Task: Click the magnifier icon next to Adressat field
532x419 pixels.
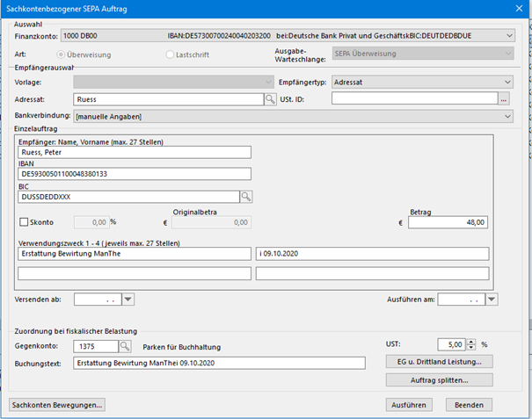Action: point(271,100)
